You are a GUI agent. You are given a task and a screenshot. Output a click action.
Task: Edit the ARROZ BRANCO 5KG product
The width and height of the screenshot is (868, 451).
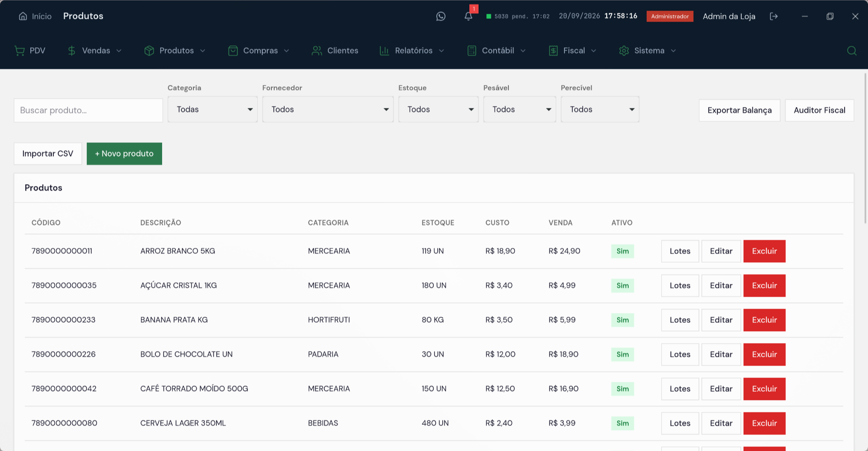[721, 251]
